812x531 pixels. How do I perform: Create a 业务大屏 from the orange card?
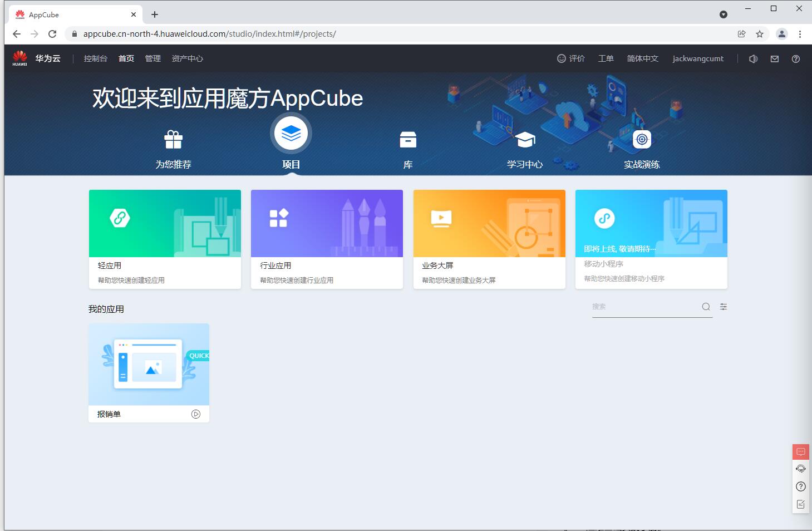(x=489, y=239)
